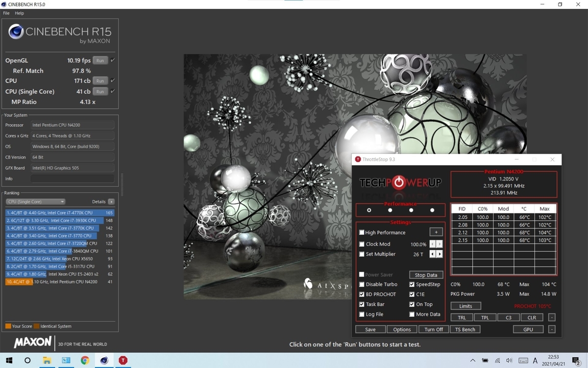The image size is (588, 368).
Task: Decrease Clock Mod with the left arrow
Action: (x=433, y=244)
